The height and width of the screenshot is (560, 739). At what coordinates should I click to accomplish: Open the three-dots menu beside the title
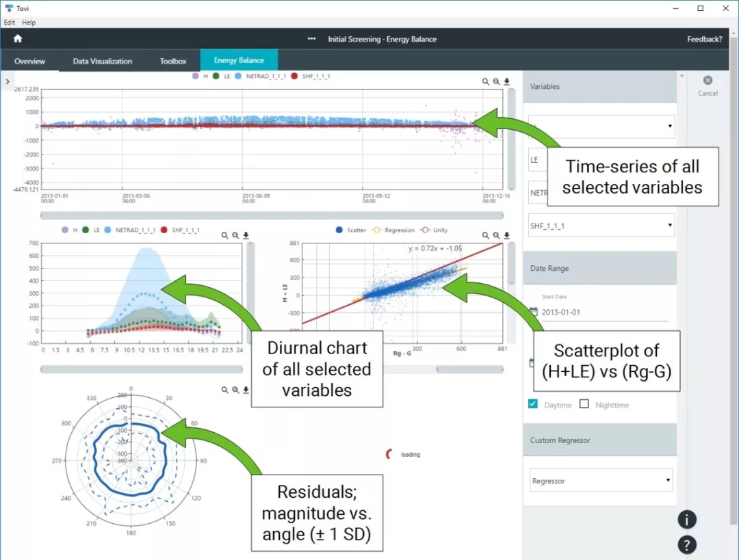[x=312, y=39]
